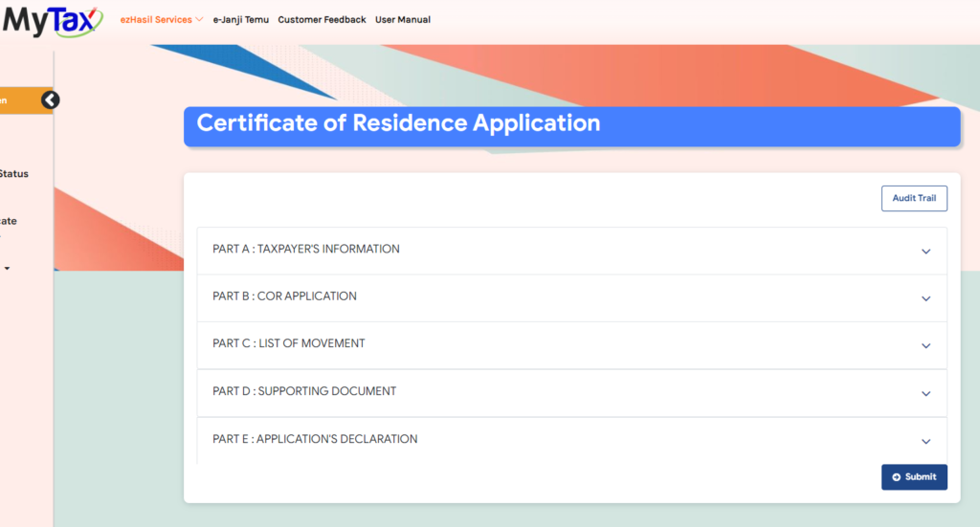Click the Certificate of Residence Application heading

(x=398, y=123)
